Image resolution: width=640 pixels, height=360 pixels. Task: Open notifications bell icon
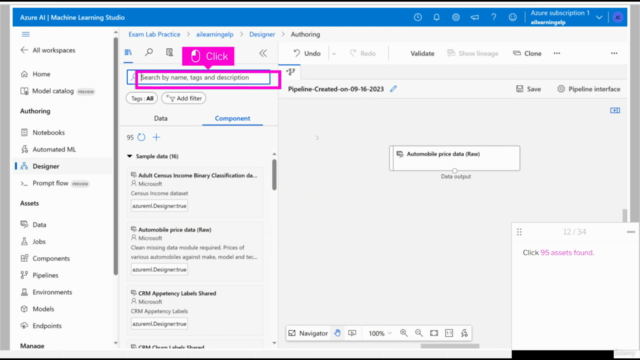pos(436,18)
